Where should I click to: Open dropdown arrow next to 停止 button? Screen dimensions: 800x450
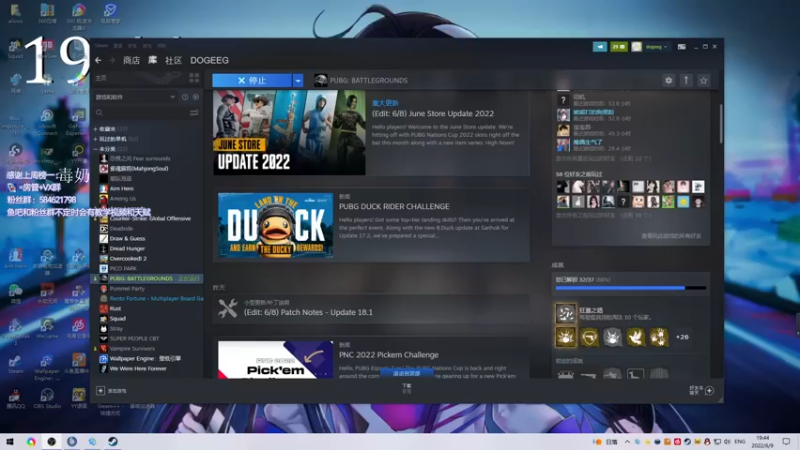pyautogui.click(x=298, y=81)
